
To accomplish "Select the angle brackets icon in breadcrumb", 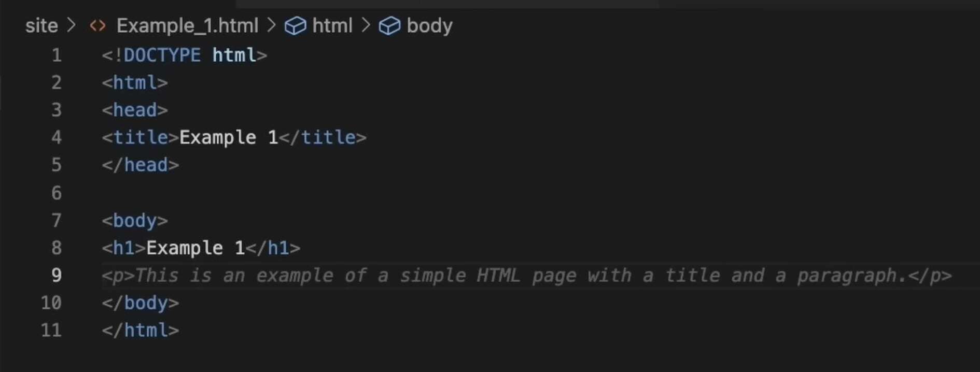I will tap(97, 25).
